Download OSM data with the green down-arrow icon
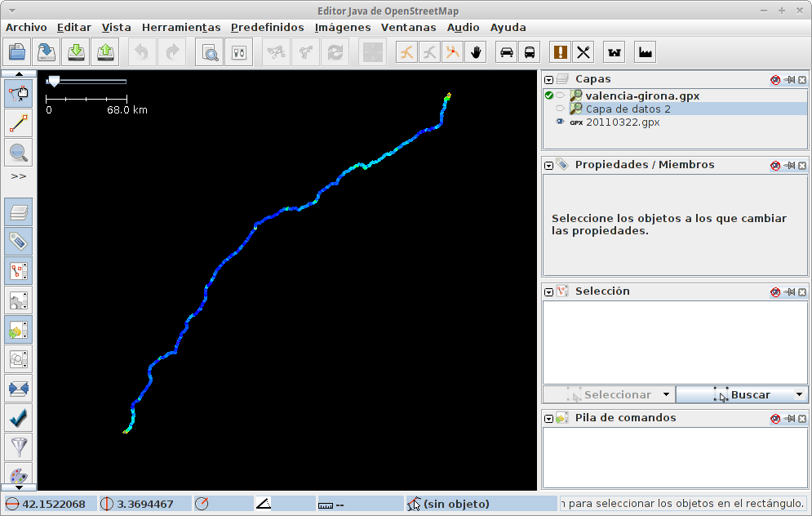This screenshot has height=516, width=812. pos(75,51)
